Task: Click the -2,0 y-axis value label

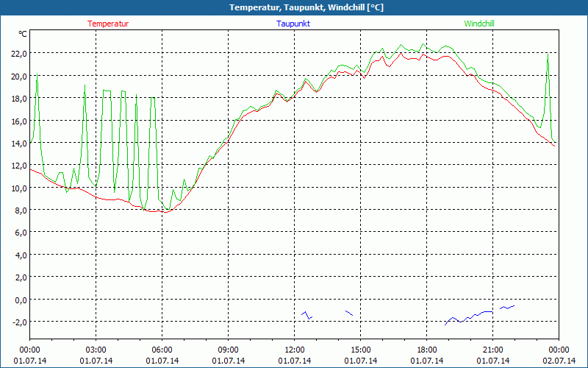Action: click(20, 322)
